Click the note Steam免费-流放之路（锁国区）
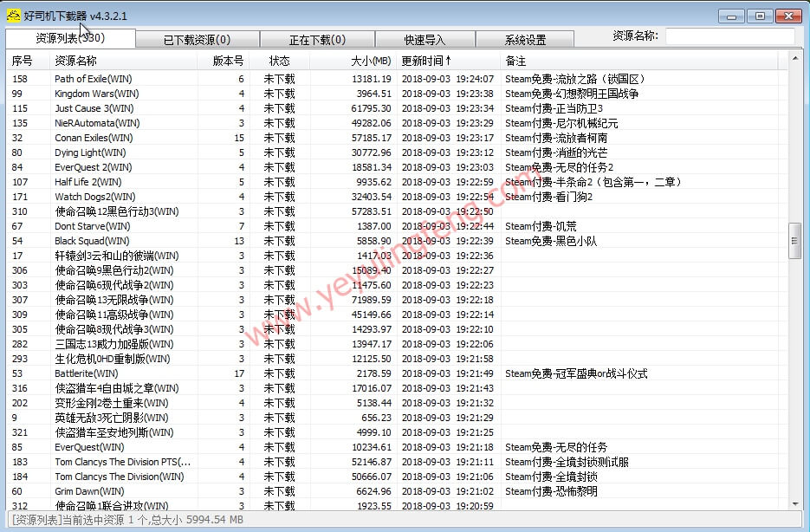This screenshot has height=532, width=810. pyautogui.click(x=575, y=79)
